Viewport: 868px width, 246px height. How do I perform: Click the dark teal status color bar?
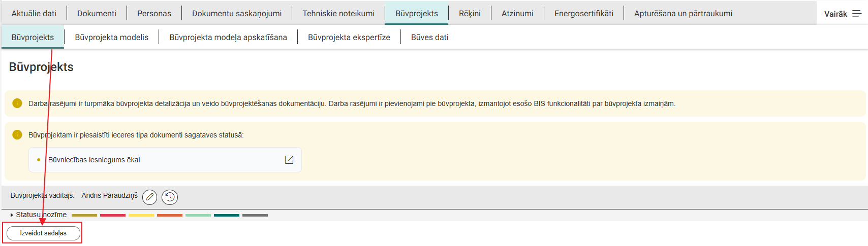coord(226,215)
